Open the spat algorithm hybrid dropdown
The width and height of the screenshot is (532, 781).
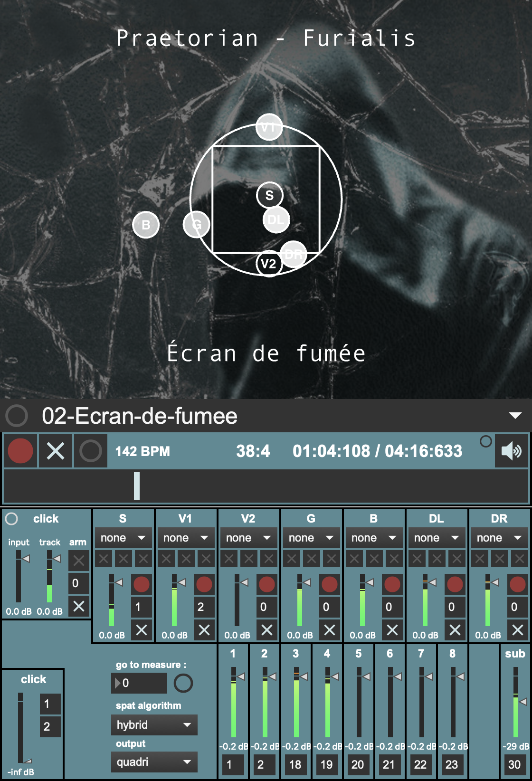(x=154, y=725)
